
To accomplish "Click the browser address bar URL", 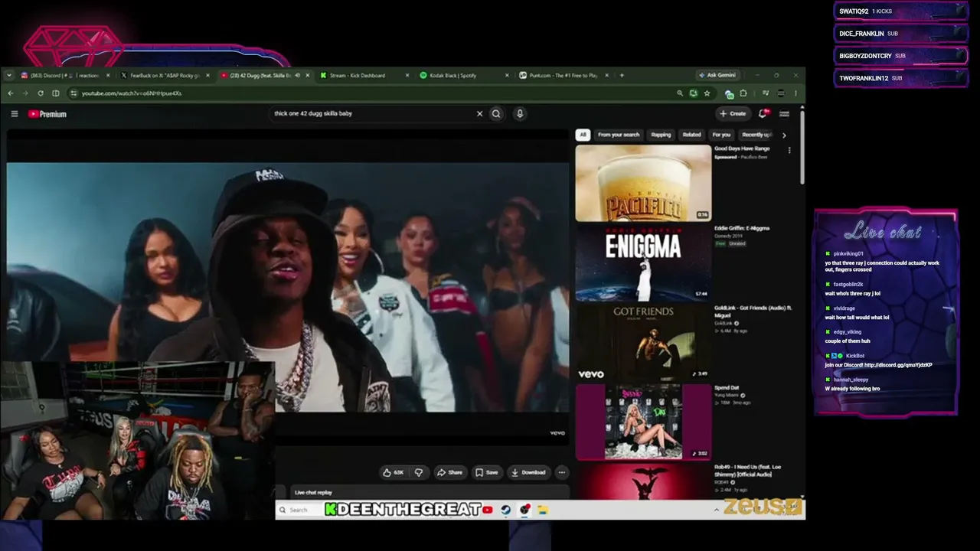I will pos(132,93).
